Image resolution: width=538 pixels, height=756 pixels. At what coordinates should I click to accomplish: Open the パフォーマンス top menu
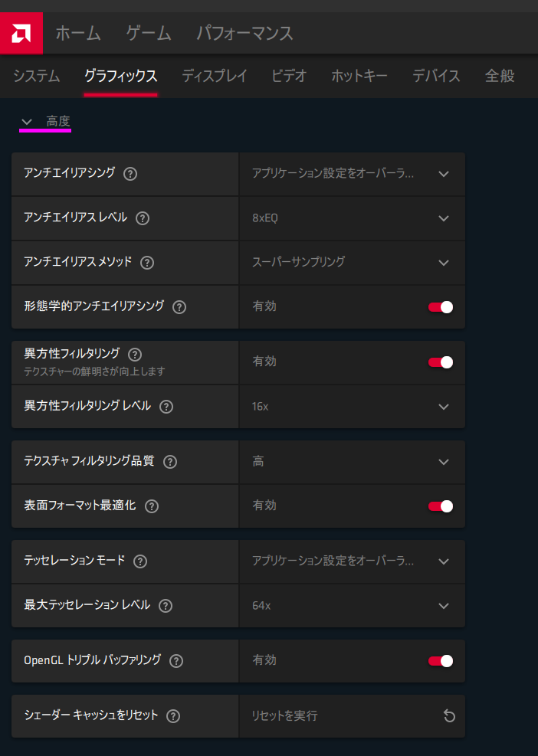click(x=244, y=34)
